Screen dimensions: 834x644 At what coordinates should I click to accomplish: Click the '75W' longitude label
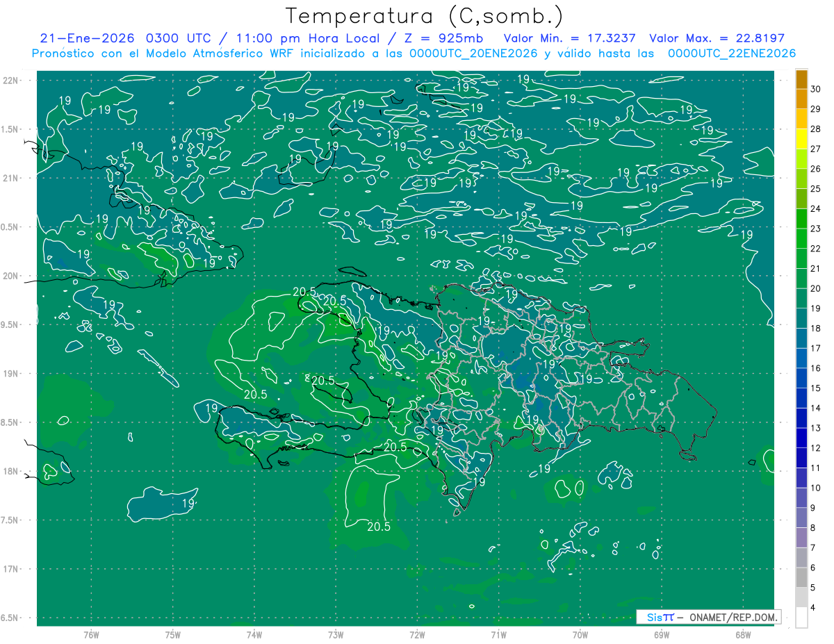(x=172, y=634)
